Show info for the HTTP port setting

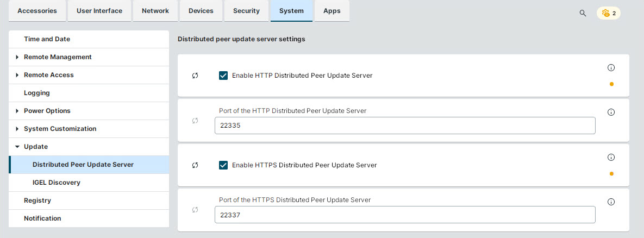[x=611, y=112]
